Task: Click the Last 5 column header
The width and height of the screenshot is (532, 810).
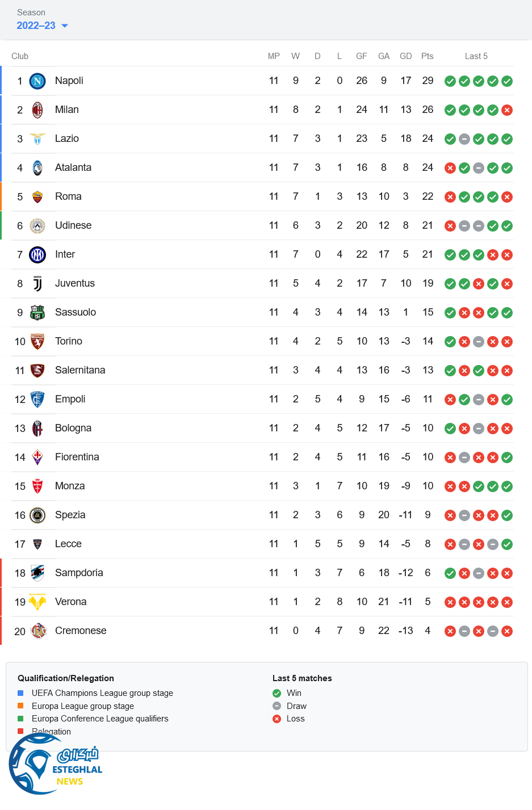Action: 476,56
